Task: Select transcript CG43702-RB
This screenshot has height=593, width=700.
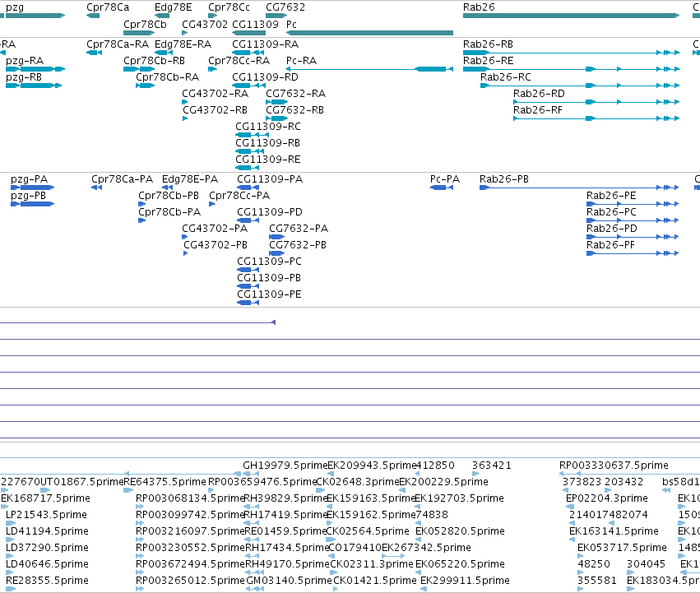Action: pyautogui.click(x=216, y=110)
